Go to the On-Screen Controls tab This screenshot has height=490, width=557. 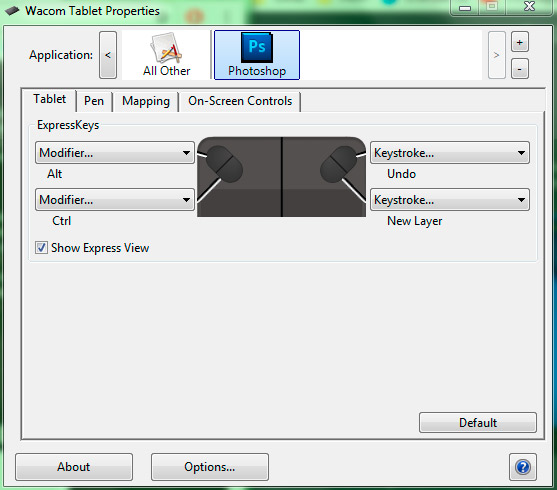[240, 101]
